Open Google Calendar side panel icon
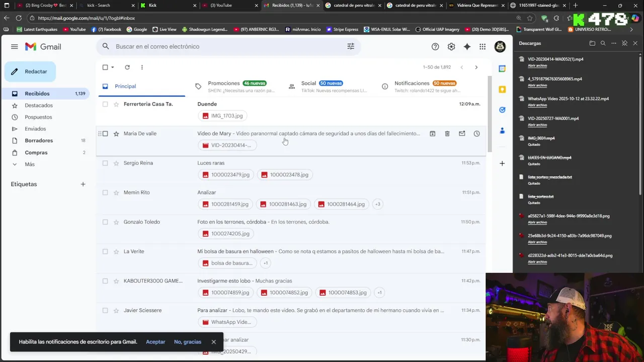644x362 pixels. (x=502, y=69)
